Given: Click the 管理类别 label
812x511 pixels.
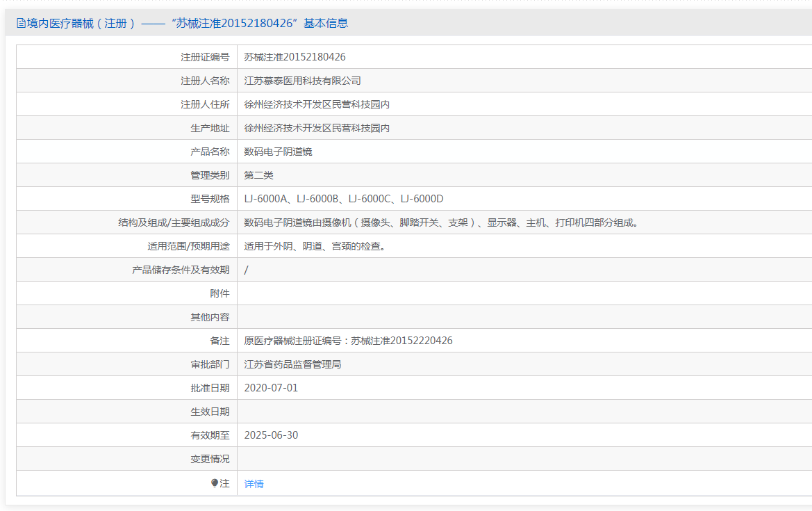Looking at the screenshot, I should click(210, 175).
